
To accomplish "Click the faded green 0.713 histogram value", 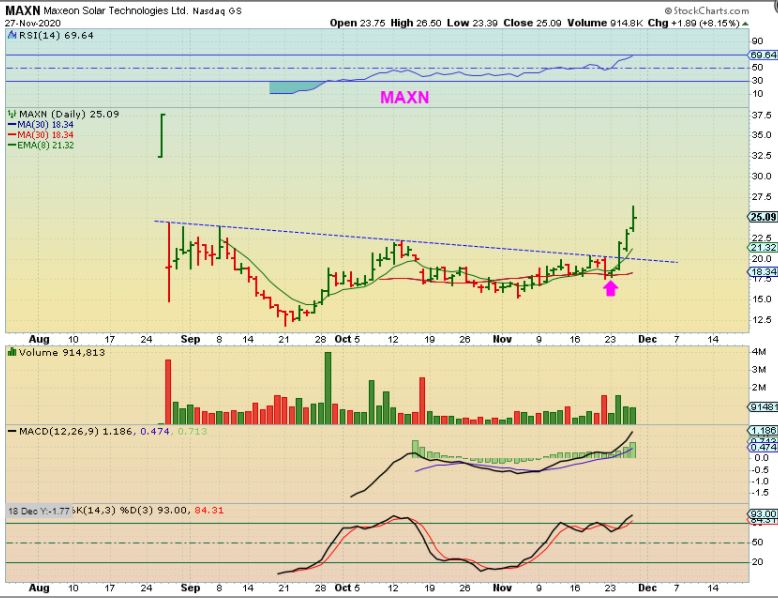I will click(x=192, y=431).
